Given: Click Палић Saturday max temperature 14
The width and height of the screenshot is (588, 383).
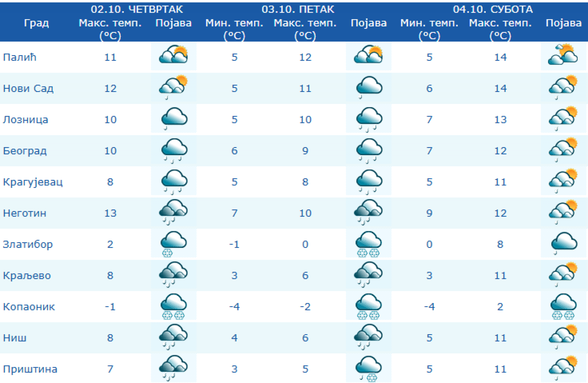Looking at the screenshot, I should pos(500,57).
